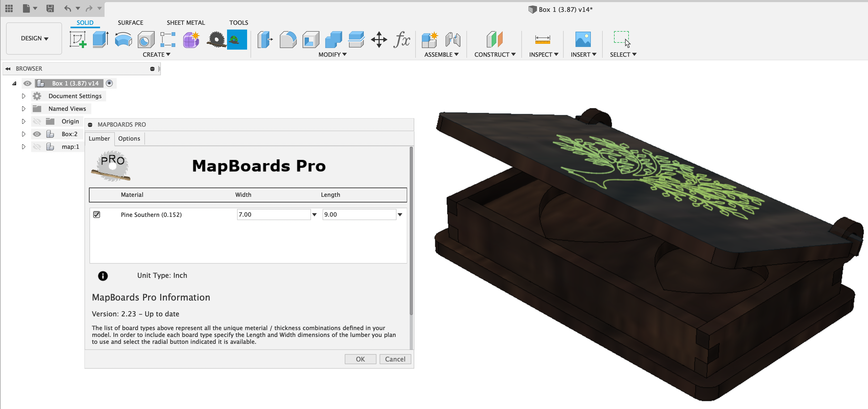
Task: Toggle visibility of Box 1 root component
Action: 27,83
